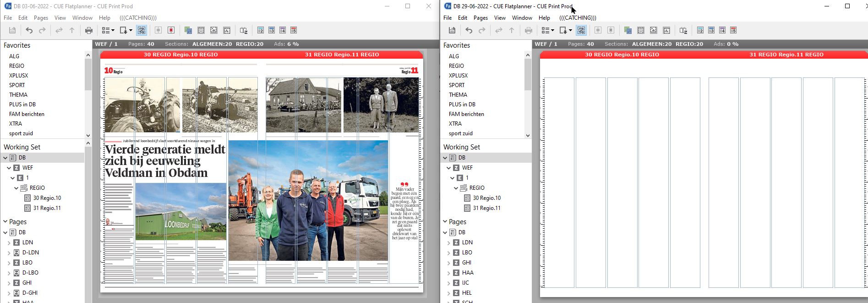Click undo in the DB 03-06-2022 toolbar
The image size is (868, 303).
point(29,30)
